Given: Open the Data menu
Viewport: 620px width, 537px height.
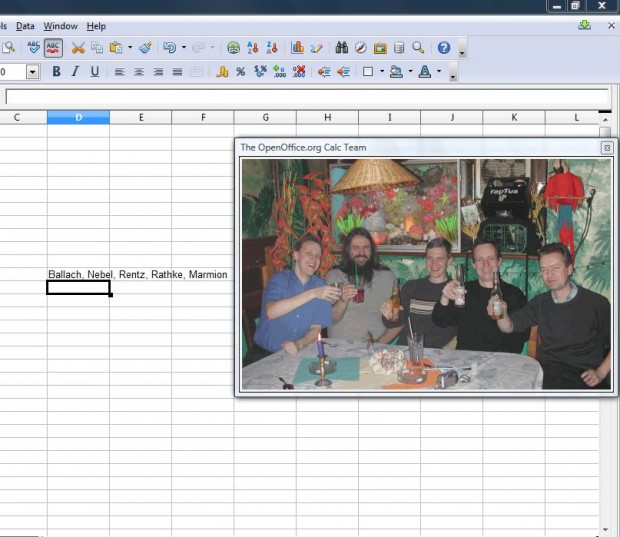Looking at the screenshot, I should (x=25, y=26).
